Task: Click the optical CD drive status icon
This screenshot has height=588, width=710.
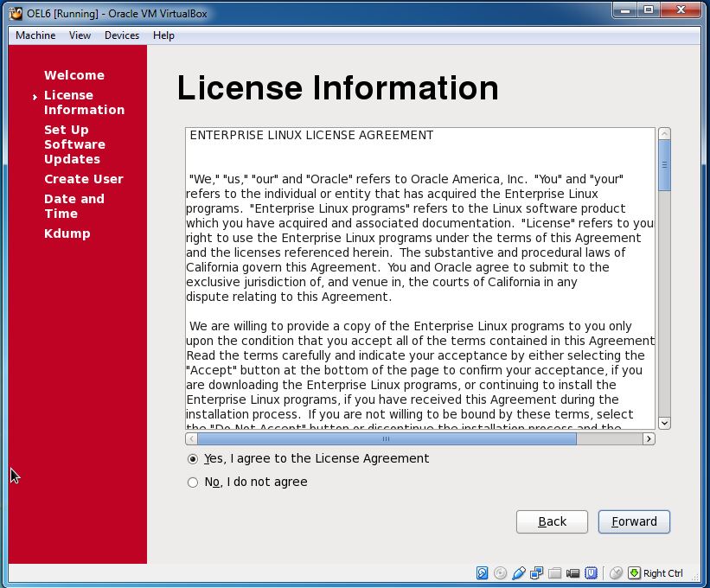Action: point(501,573)
